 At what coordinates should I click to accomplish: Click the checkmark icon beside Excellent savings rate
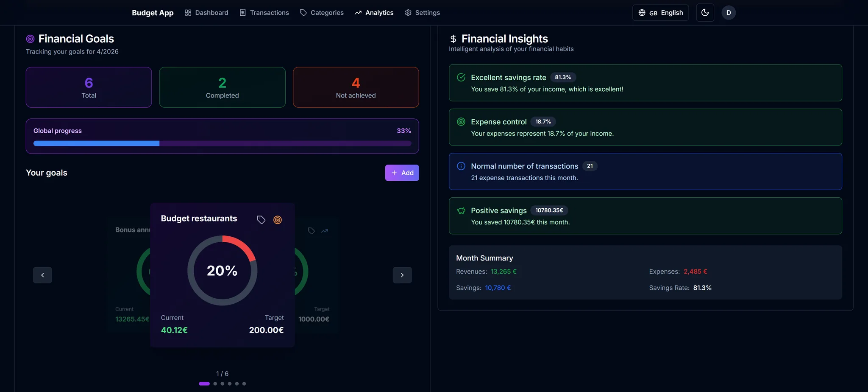[461, 77]
